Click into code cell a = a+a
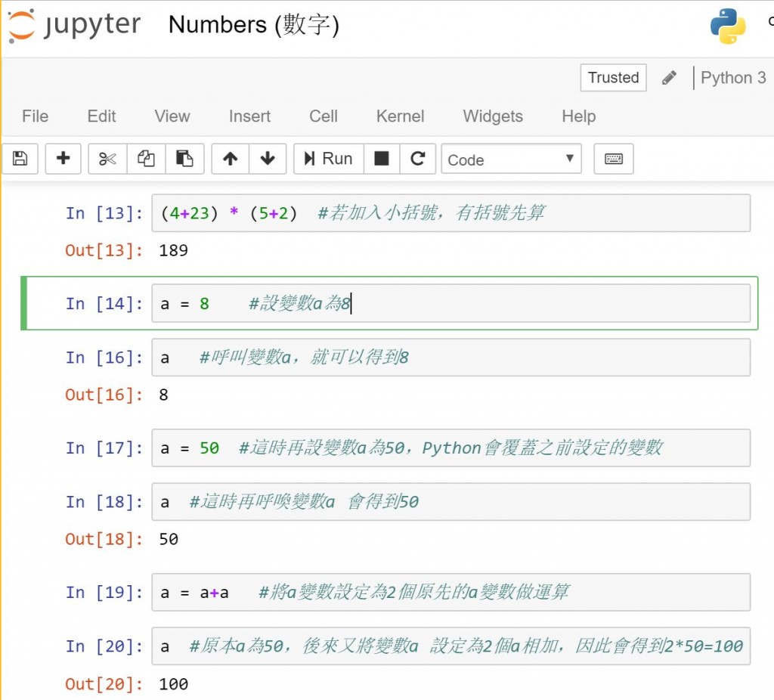Screen dimensions: 774x700 (x=450, y=593)
